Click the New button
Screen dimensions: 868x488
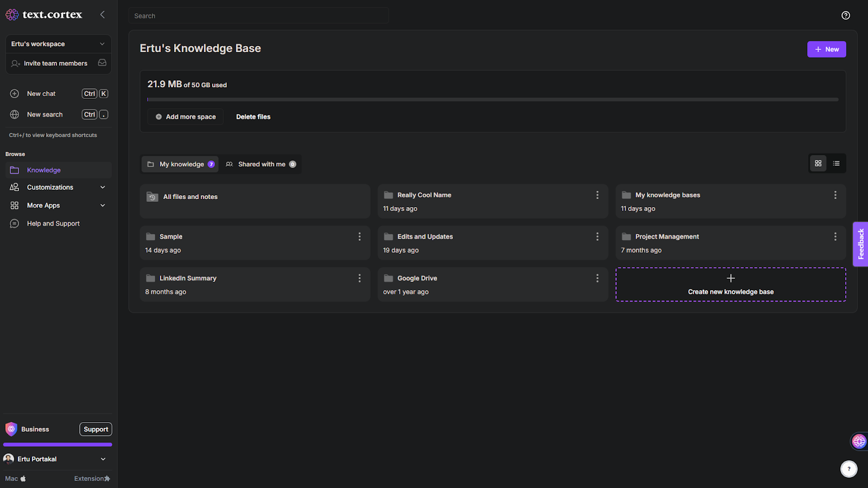pyautogui.click(x=826, y=49)
